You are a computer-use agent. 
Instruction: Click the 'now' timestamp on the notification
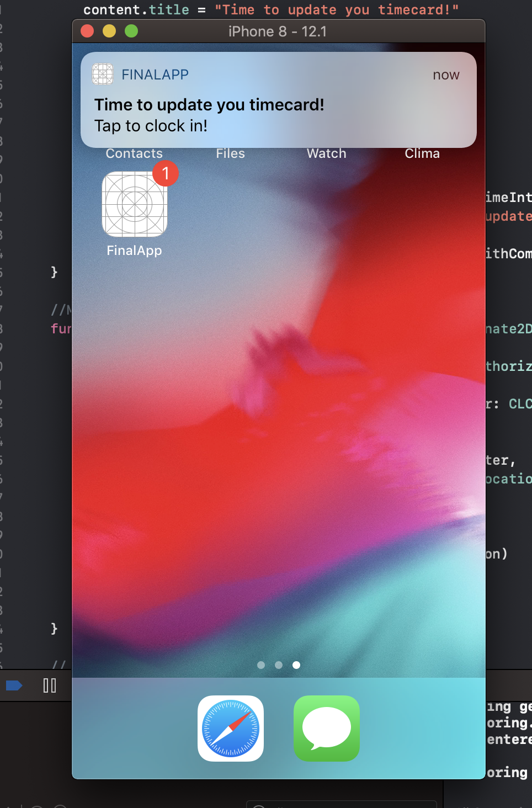[446, 75]
